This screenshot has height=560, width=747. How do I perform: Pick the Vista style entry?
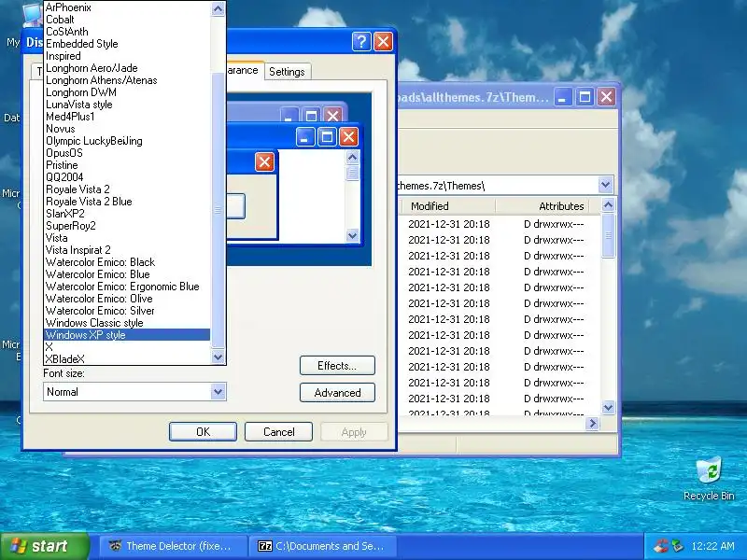click(127, 238)
